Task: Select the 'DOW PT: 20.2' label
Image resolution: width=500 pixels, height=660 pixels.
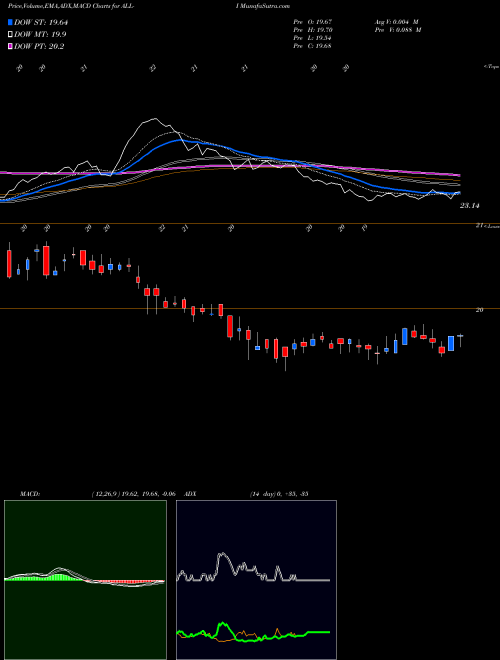Action: [x=39, y=46]
